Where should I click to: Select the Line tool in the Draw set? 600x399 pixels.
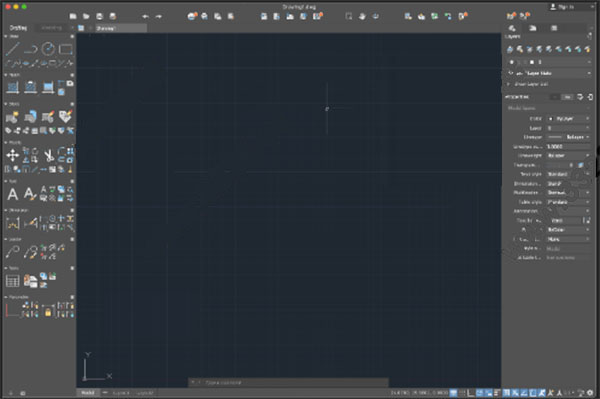tap(13, 49)
